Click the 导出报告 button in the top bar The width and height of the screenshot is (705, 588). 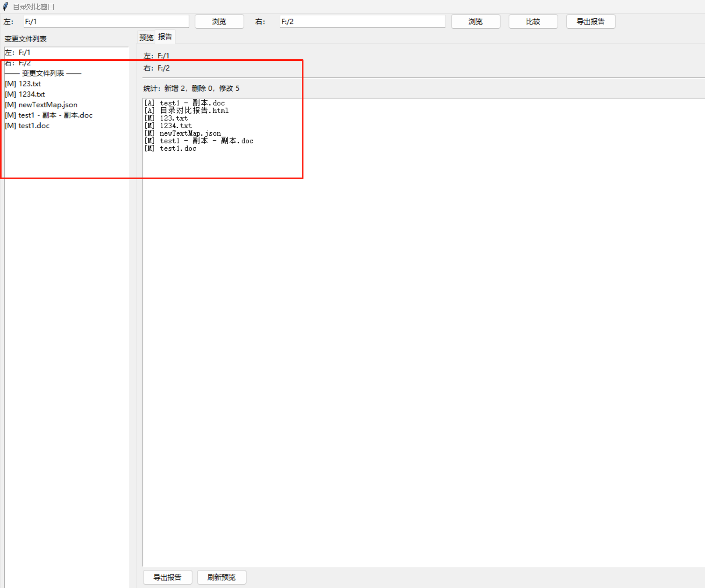[x=590, y=22]
